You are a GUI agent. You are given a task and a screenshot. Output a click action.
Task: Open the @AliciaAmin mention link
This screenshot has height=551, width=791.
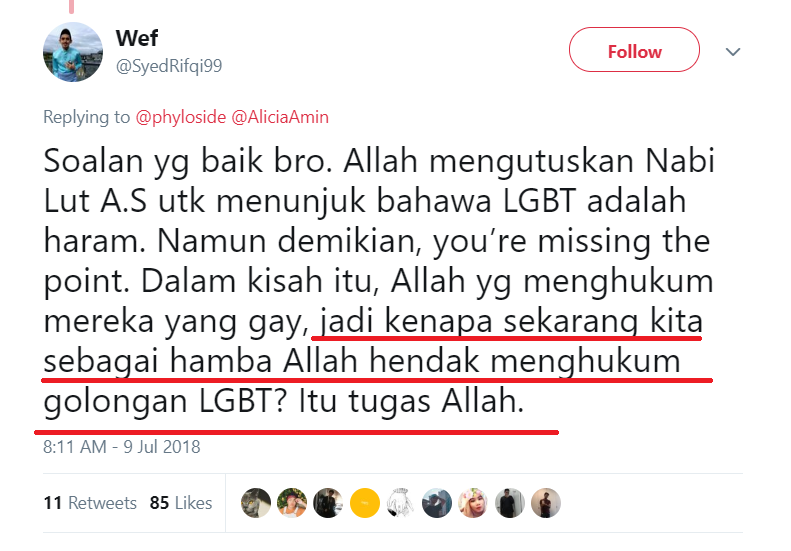click(280, 117)
